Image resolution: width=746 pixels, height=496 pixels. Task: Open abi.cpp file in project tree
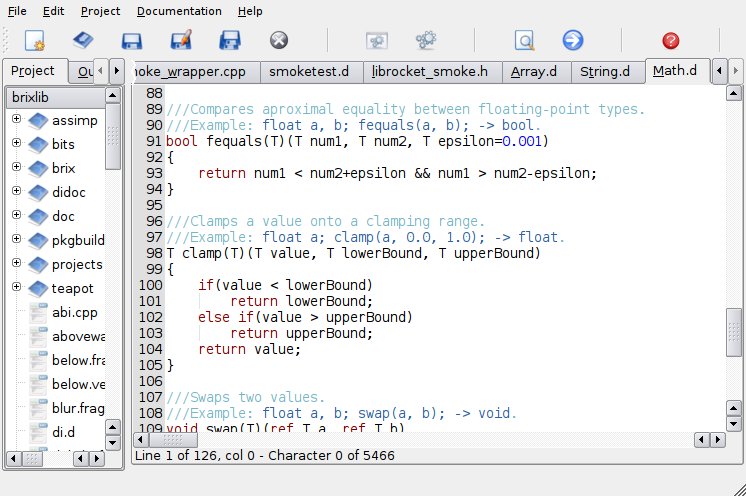tap(73, 312)
